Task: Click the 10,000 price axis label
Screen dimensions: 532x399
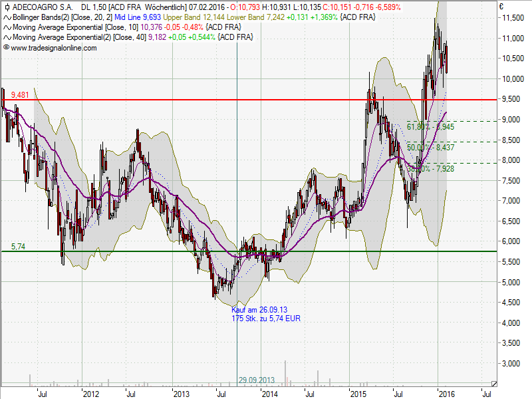Action: 513,79
